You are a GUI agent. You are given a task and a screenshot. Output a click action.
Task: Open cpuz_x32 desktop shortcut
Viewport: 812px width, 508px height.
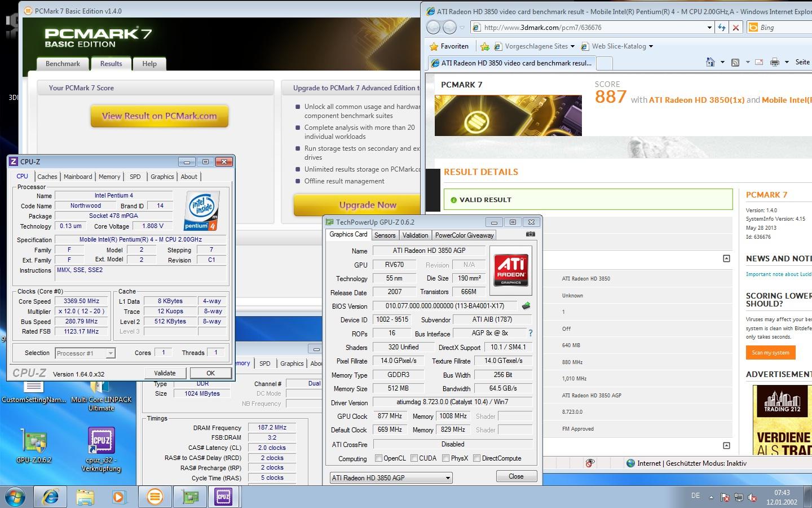[x=101, y=450]
